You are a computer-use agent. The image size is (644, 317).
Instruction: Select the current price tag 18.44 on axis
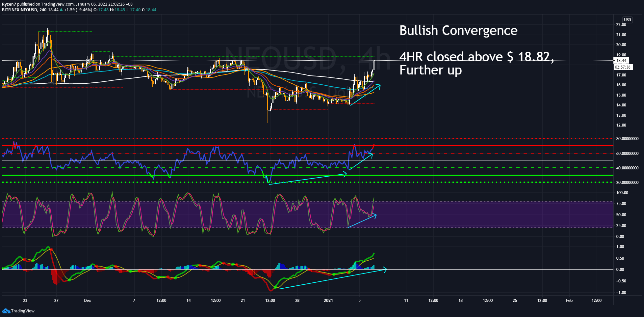point(621,61)
